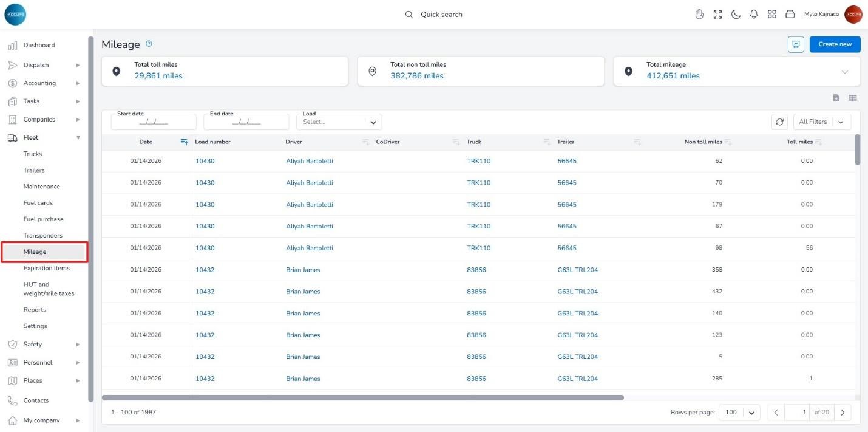Open the Load select dropdown
The width and height of the screenshot is (868, 432).
point(373,122)
